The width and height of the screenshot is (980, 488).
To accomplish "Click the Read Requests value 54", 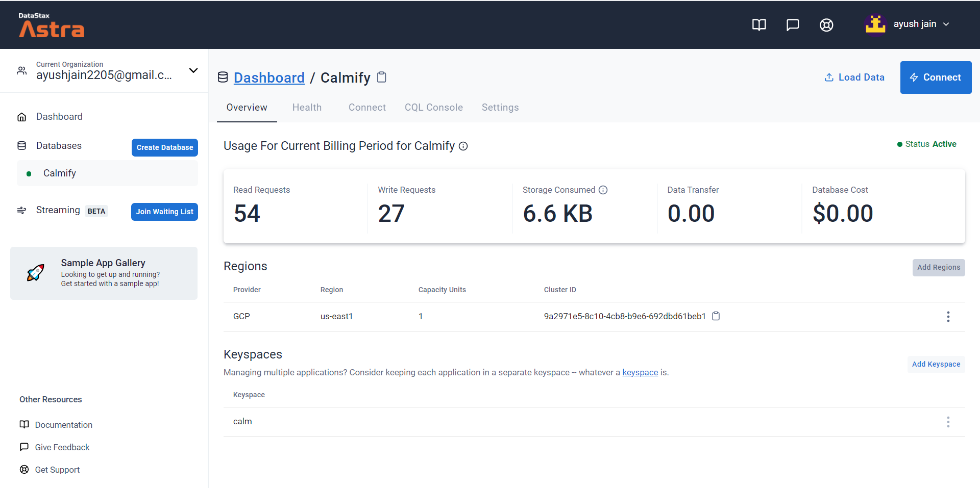I will point(247,214).
